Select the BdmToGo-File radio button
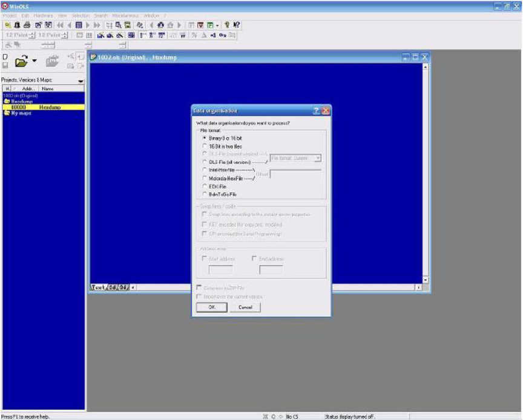 point(205,194)
